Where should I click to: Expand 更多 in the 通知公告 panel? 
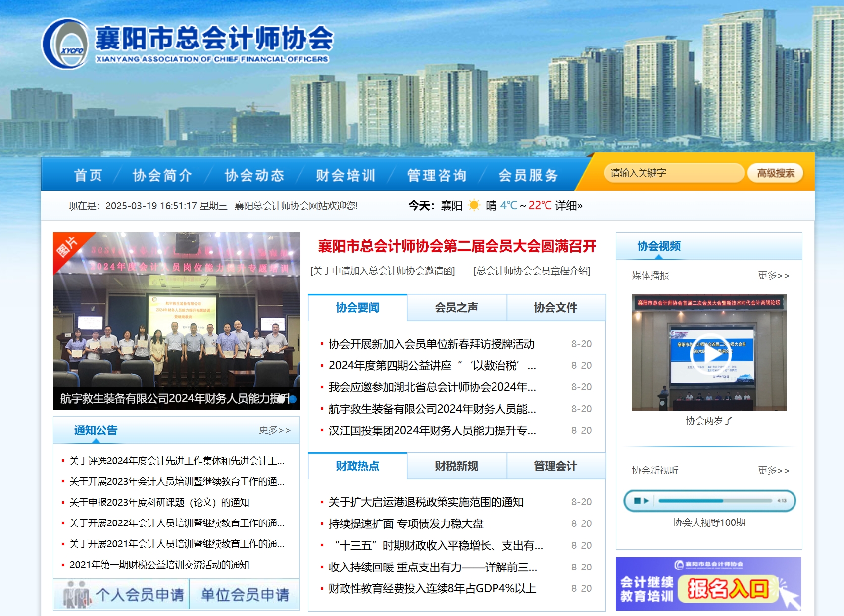(x=275, y=430)
